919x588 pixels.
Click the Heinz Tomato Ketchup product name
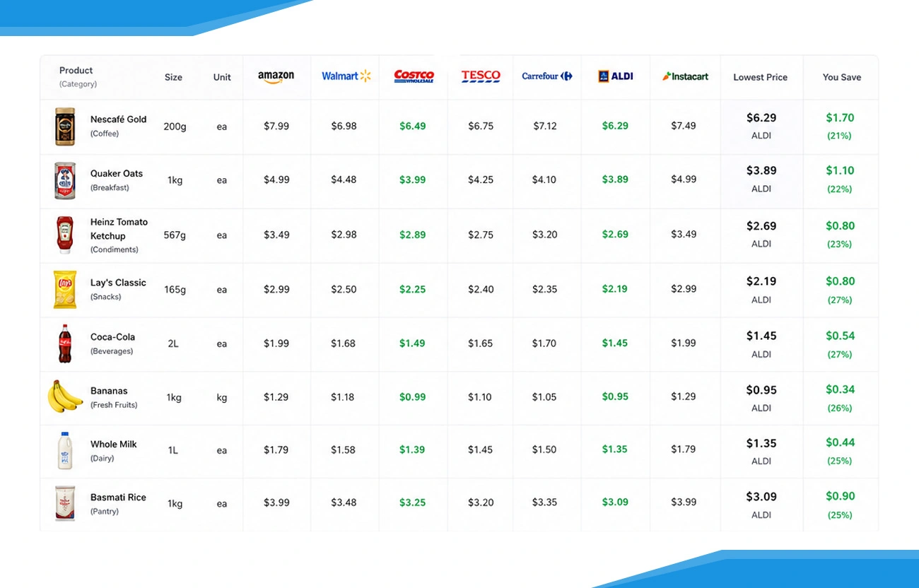point(119,229)
